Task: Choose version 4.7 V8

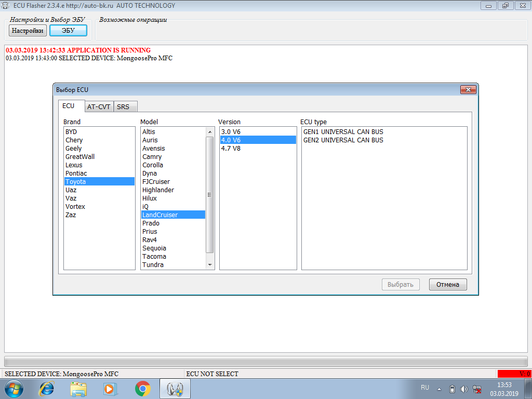Action: click(x=258, y=148)
